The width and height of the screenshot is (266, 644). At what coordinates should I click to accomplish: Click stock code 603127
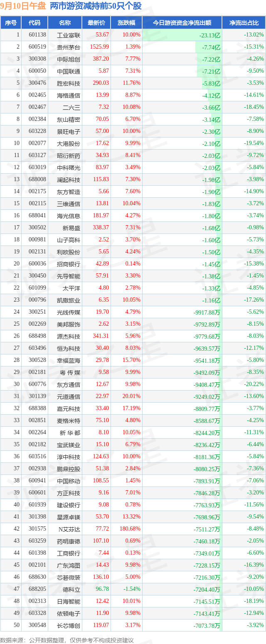tap(37, 155)
